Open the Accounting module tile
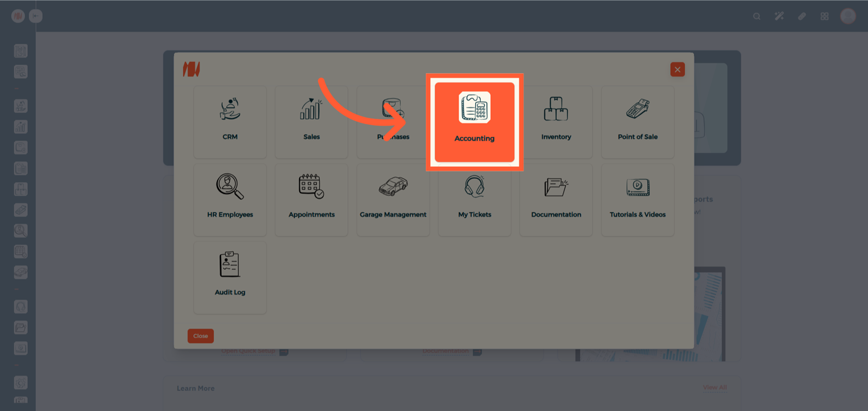 click(475, 122)
